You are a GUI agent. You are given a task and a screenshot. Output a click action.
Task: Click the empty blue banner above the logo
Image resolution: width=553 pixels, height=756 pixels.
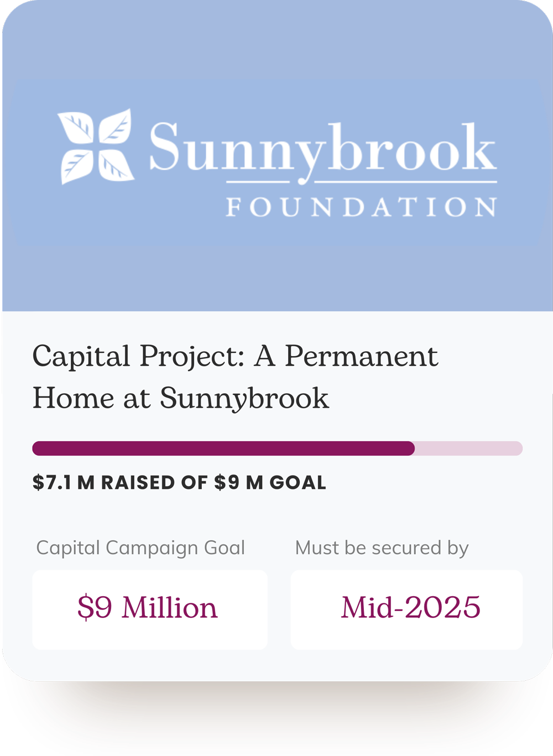click(276, 44)
